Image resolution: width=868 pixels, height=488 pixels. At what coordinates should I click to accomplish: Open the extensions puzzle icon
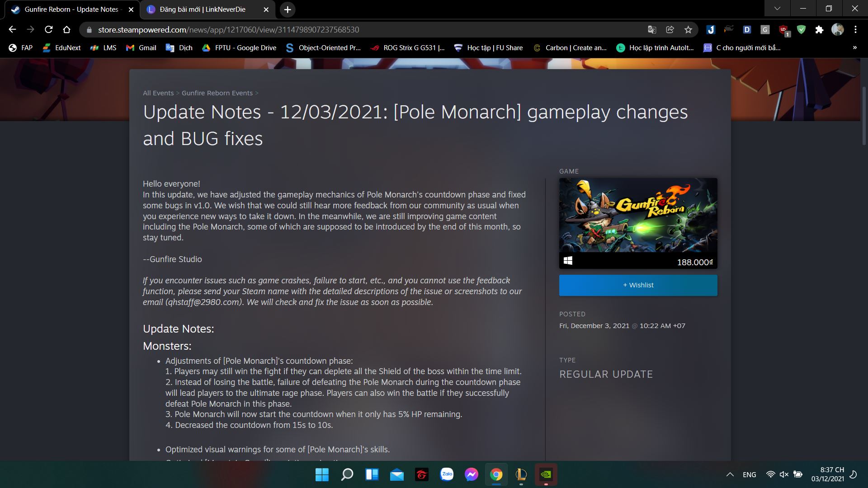(x=819, y=29)
